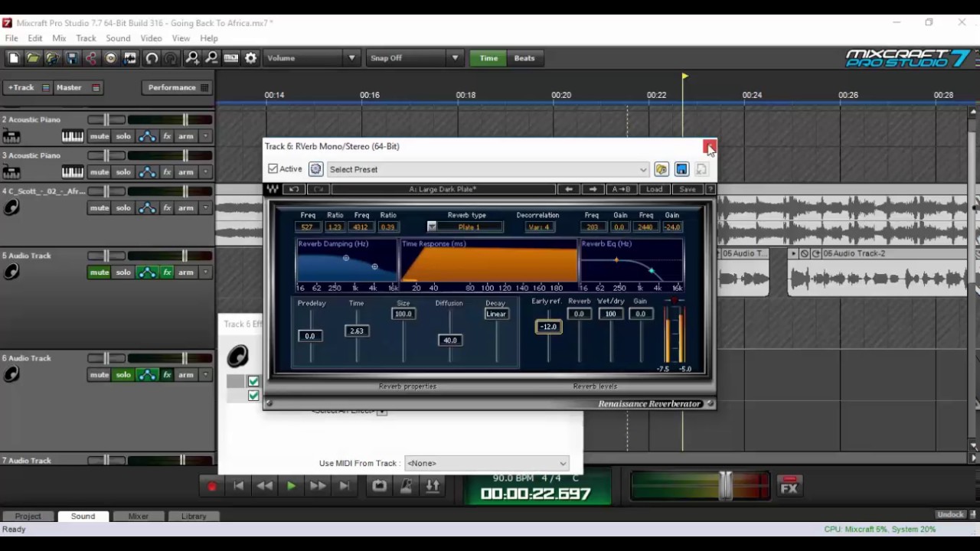This screenshot has width=980, height=551.
Task: Click the Burn CD disc icon
Action: [111, 58]
